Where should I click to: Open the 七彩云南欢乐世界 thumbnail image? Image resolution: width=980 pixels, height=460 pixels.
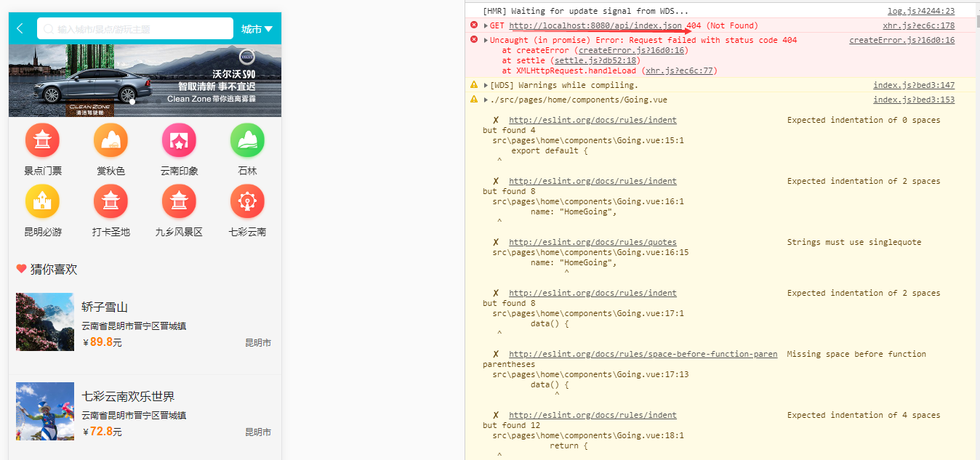point(45,411)
